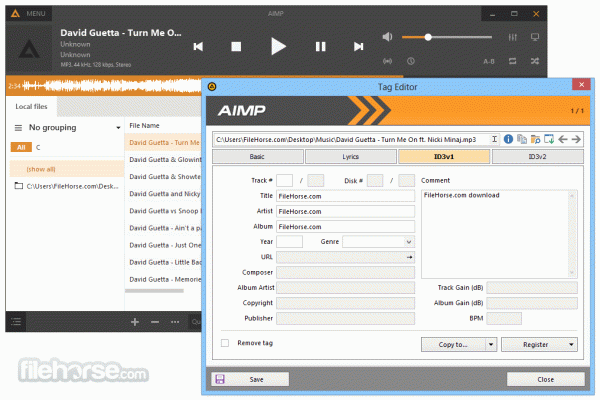
Task: Stop playback in AIMP player
Action: (x=236, y=47)
